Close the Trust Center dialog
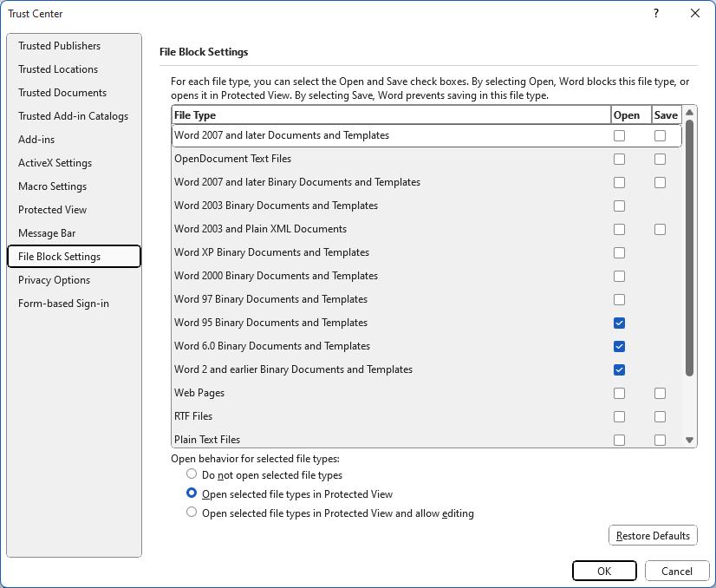This screenshot has height=588, width=716. [695, 13]
